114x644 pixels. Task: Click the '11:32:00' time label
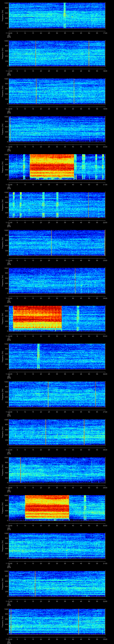[9, 639]
